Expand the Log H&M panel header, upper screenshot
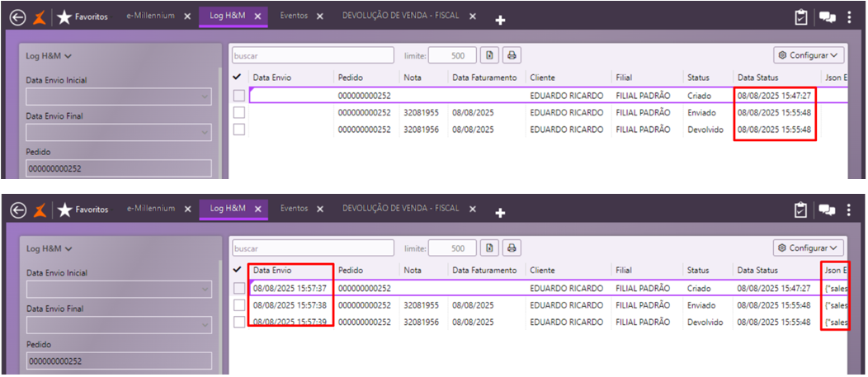The width and height of the screenshot is (868, 377). [x=50, y=56]
